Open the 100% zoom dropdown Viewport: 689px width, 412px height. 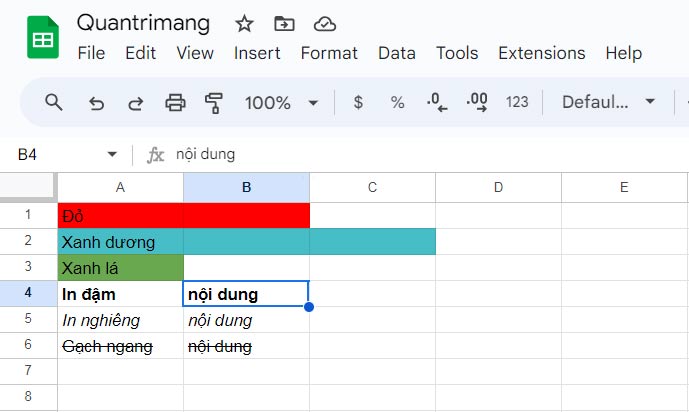tap(282, 102)
